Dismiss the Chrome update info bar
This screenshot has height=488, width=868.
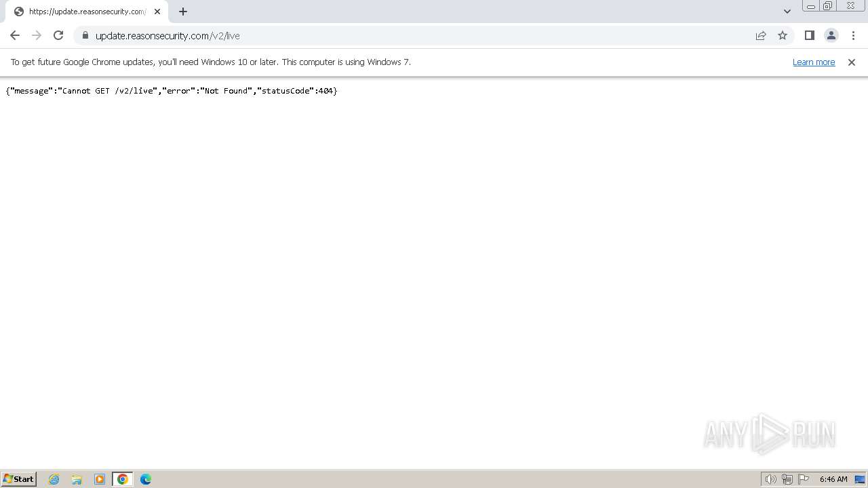pyautogui.click(x=852, y=62)
